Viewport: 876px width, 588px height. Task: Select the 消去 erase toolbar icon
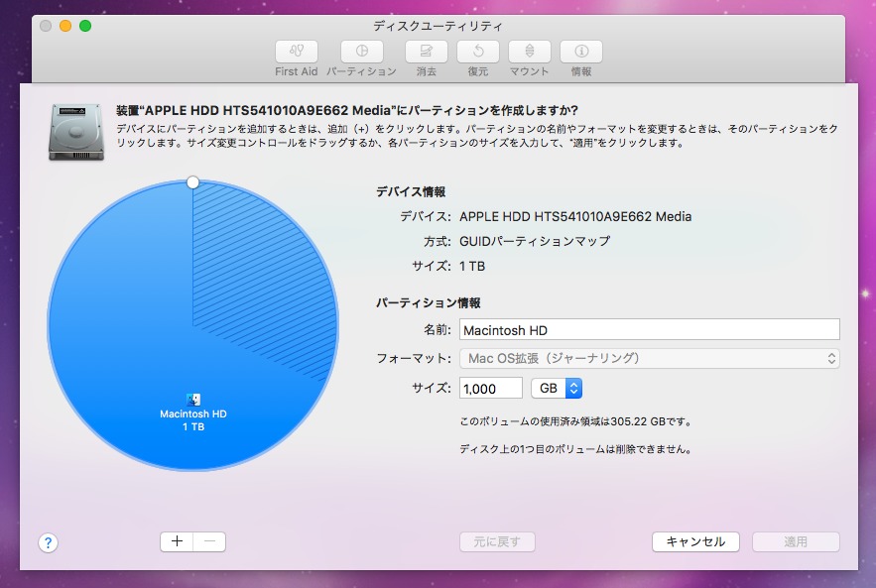426,52
